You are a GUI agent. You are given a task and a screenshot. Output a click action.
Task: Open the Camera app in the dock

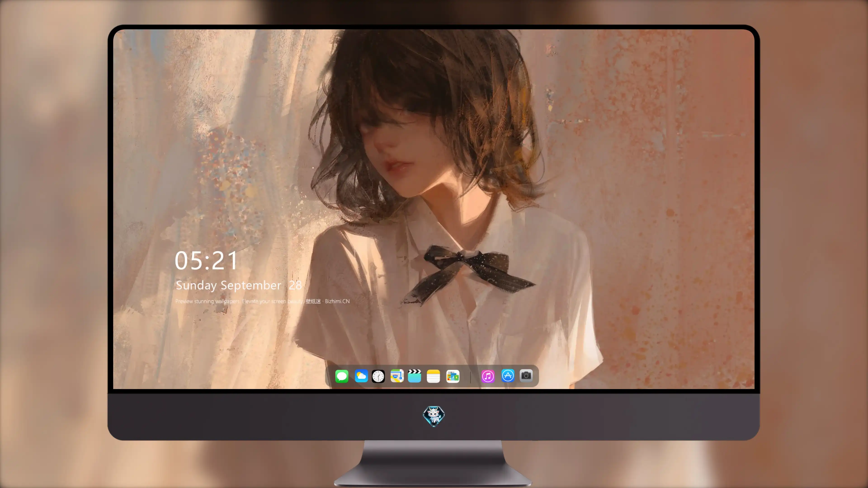(526, 375)
